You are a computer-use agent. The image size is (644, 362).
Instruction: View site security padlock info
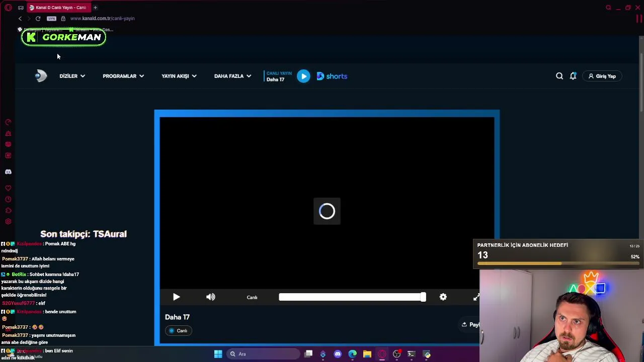(x=63, y=19)
